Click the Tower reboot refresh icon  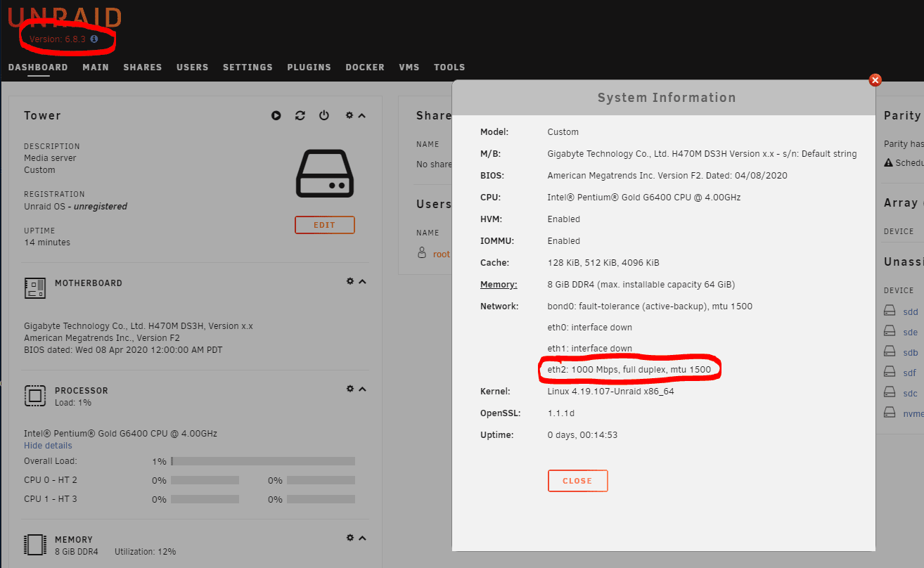coord(300,115)
